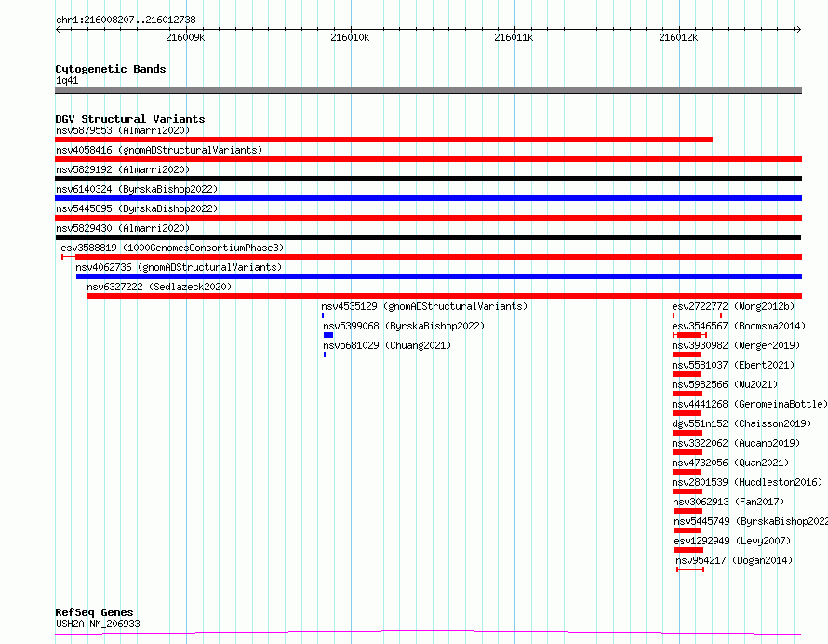
Task: Click the thin red span under nsv954217
Action: pos(690,570)
